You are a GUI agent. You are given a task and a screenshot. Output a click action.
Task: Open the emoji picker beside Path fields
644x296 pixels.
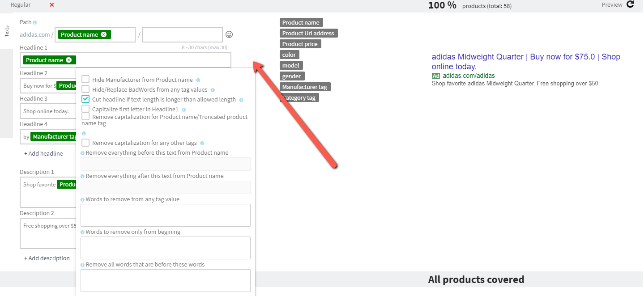coord(229,34)
